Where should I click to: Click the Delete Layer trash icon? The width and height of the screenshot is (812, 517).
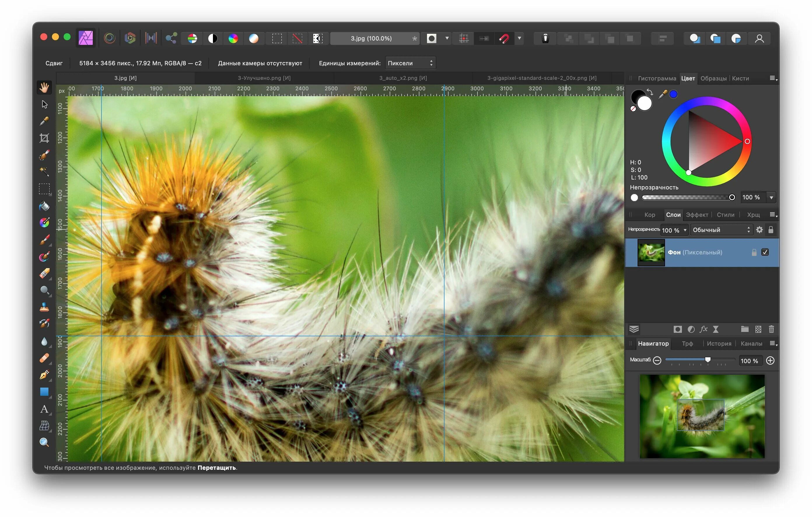point(771,329)
